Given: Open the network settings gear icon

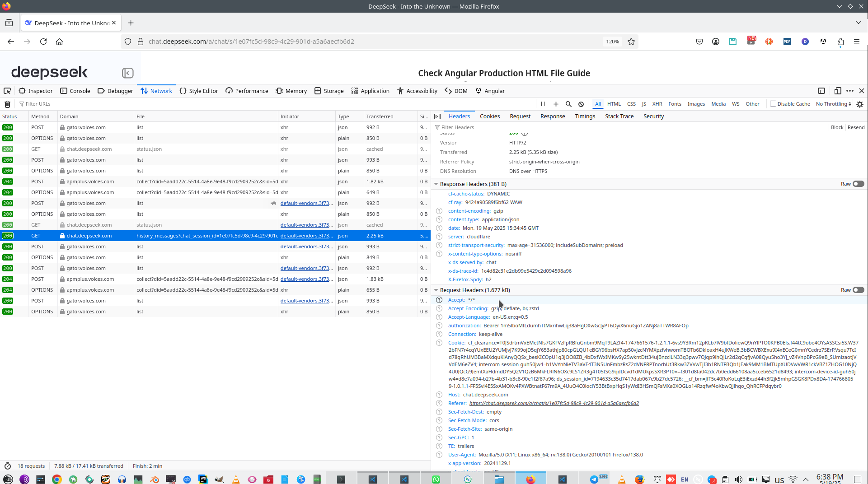Looking at the screenshot, I should (x=860, y=104).
